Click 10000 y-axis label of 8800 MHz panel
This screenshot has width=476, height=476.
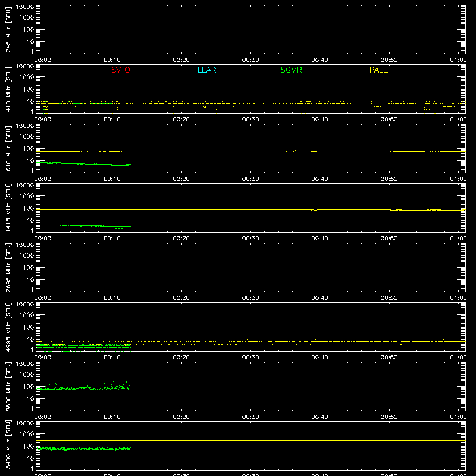coord(25,364)
